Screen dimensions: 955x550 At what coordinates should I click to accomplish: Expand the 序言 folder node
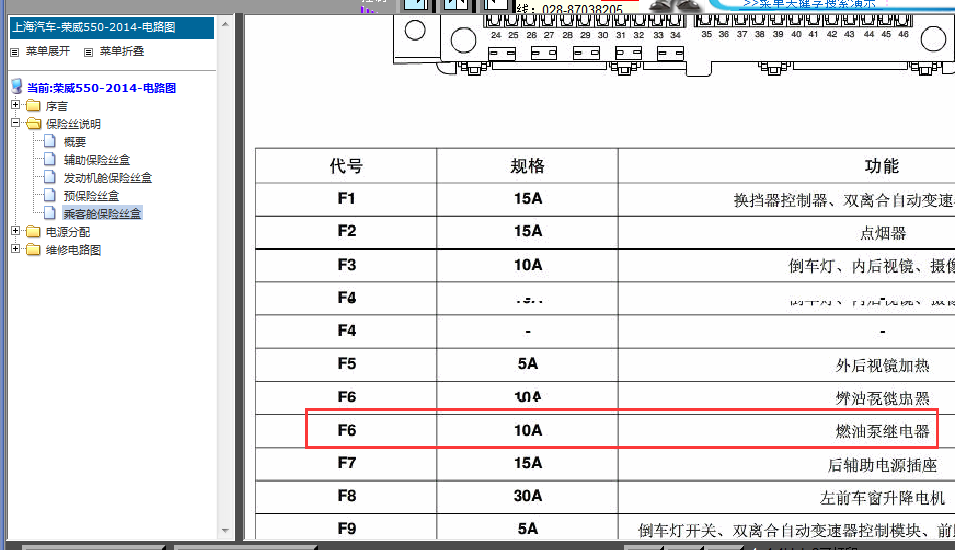coord(16,105)
